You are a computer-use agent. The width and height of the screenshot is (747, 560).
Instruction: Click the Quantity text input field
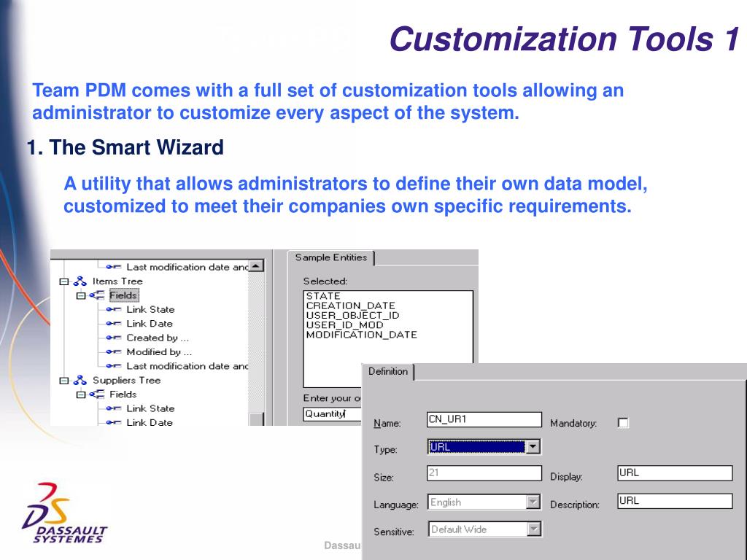pyautogui.click(x=332, y=414)
